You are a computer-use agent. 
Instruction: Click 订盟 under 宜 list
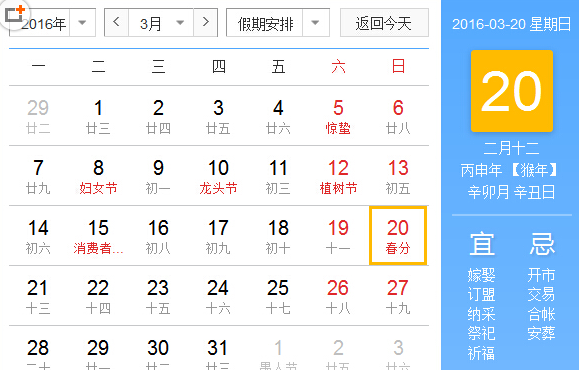click(481, 295)
